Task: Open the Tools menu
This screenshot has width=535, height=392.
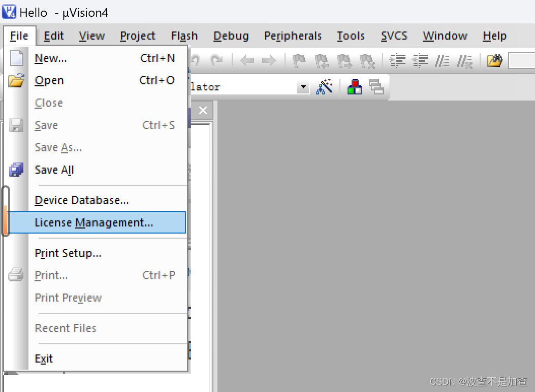Action: pos(351,36)
